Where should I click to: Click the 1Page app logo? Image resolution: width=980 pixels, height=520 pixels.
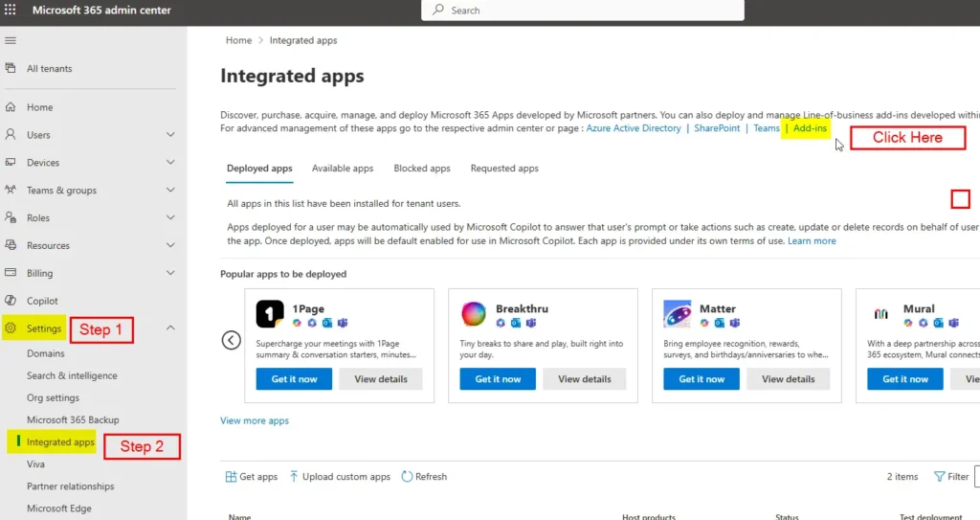(x=270, y=313)
